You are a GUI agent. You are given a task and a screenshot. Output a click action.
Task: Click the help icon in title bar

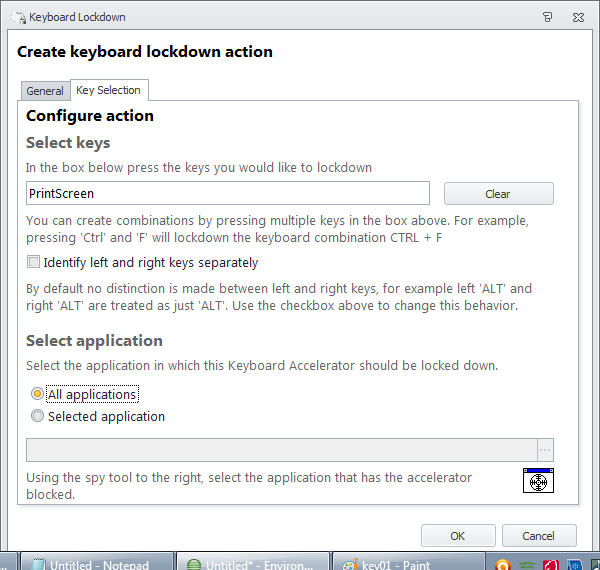click(x=547, y=17)
